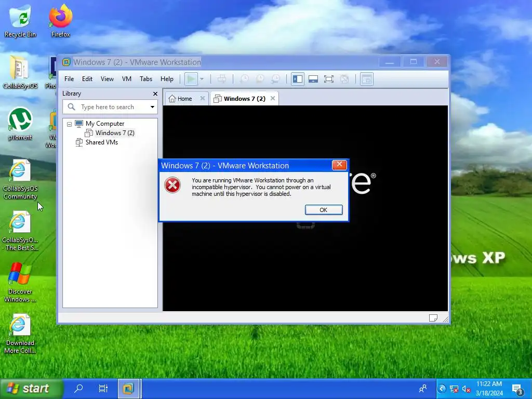The width and height of the screenshot is (532, 399).
Task: Open the Library search dropdown arrow
Action: point(152,107)
